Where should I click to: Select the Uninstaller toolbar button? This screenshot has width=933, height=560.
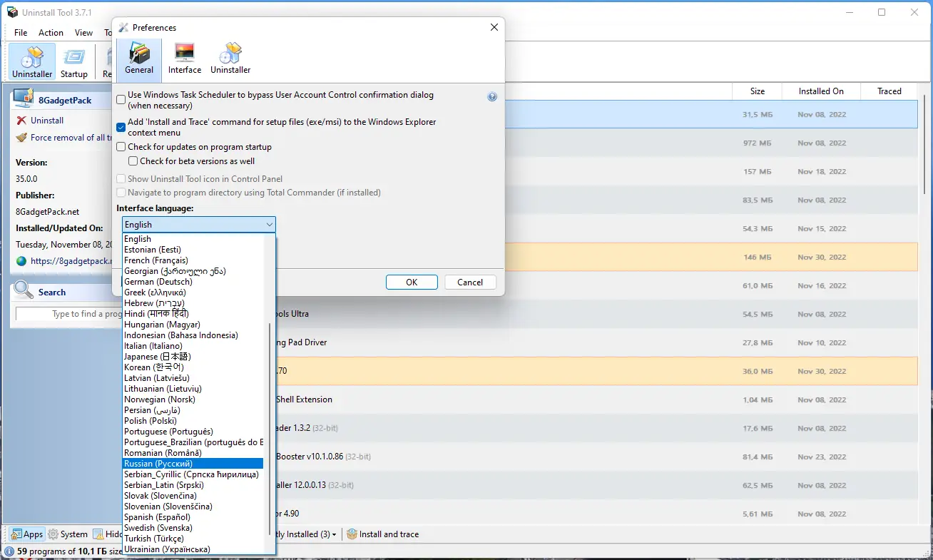coord(31,61)
